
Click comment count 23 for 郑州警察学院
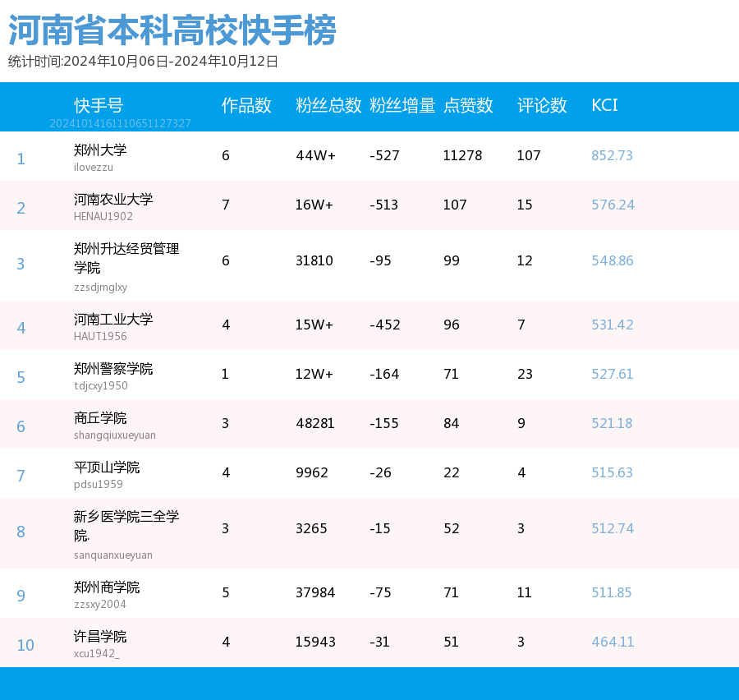point(525,374)
